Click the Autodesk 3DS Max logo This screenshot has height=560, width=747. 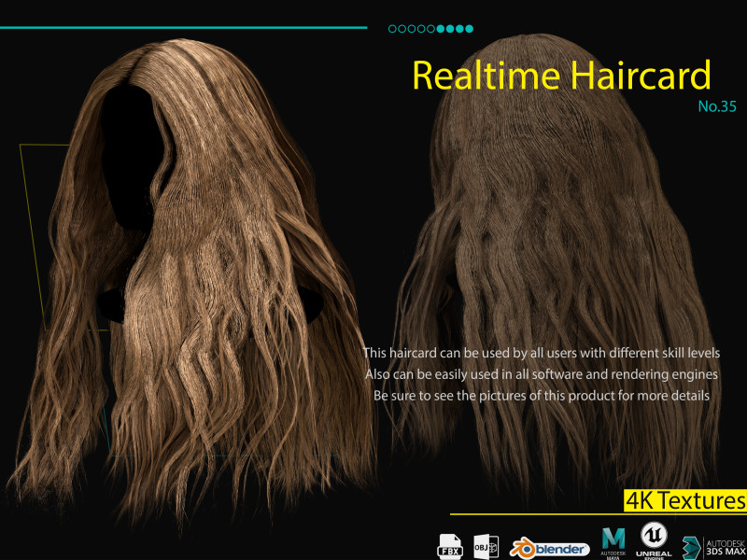tap(714, 547)
